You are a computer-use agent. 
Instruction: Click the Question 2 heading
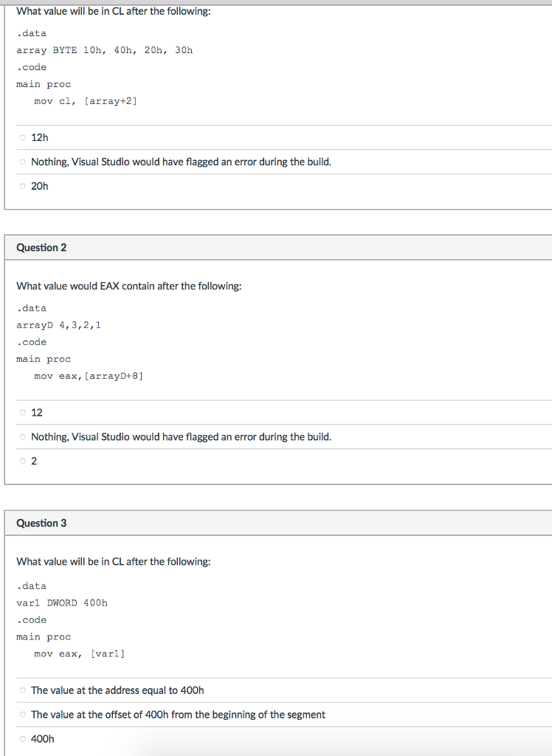[x=41, y=247]
